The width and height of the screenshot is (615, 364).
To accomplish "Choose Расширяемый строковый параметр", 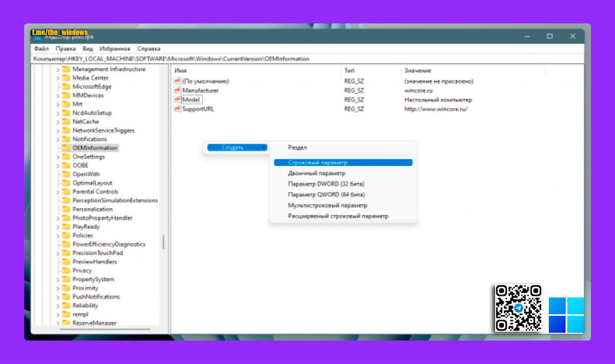I will pyautogui.click(x=343, y=216).
